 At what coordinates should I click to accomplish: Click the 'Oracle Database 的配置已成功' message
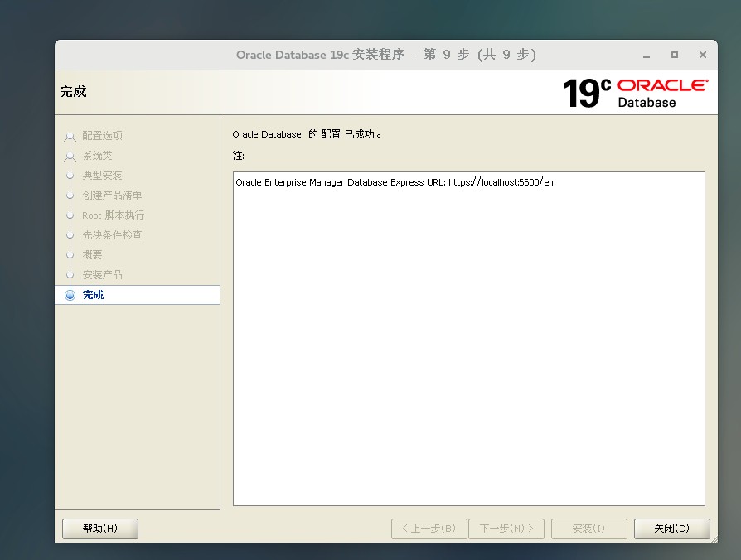[x=307, y=134]
